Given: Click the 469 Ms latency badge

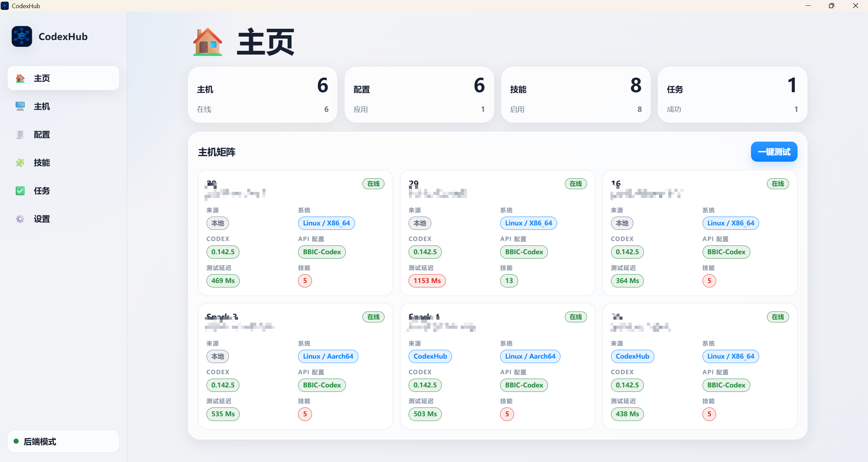Looking at the screenshot, I should click(x=223, y=281).
